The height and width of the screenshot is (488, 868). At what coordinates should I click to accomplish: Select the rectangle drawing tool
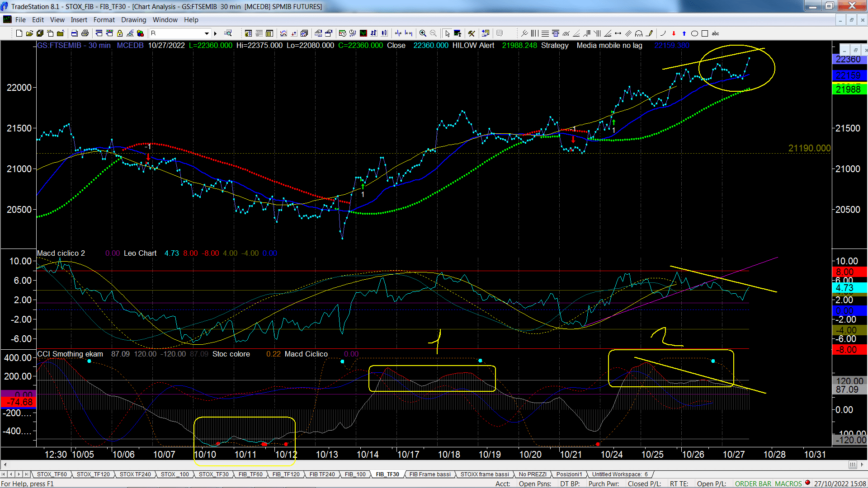point(705,33)
